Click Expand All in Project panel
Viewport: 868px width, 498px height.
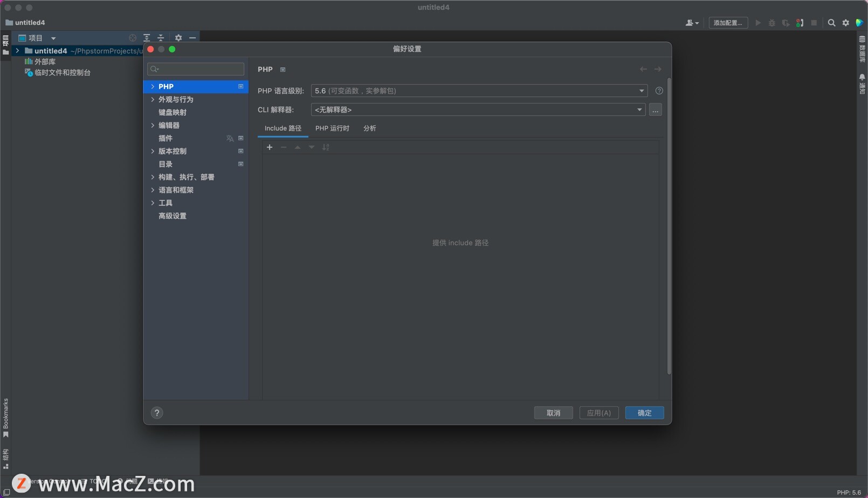click(147, 38)
